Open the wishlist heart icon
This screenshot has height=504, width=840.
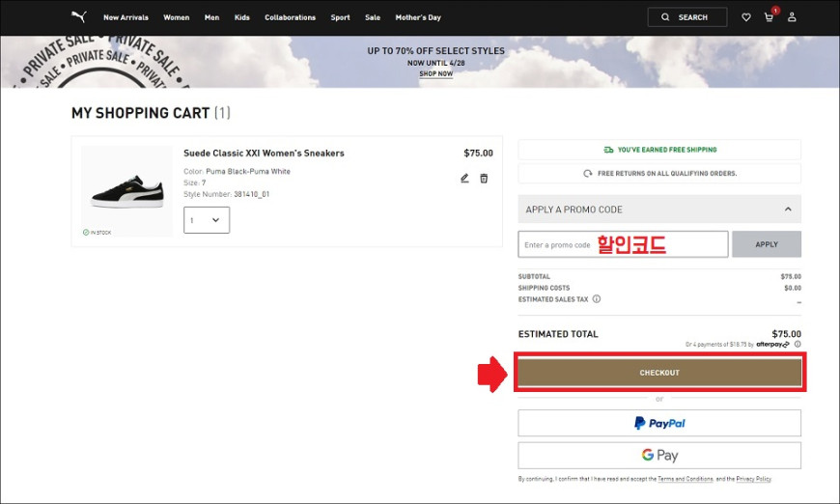click(x=745, y=17)
